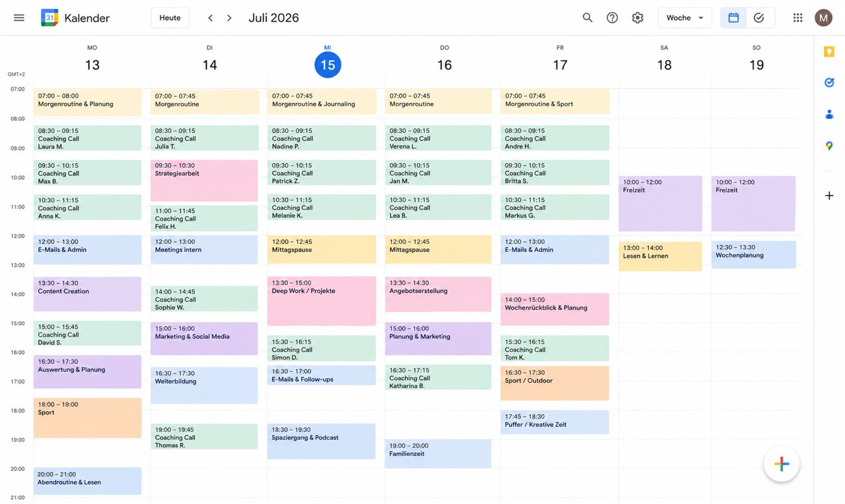
Task: Open Lesen & Lernen event
Action: coord(660,256)
